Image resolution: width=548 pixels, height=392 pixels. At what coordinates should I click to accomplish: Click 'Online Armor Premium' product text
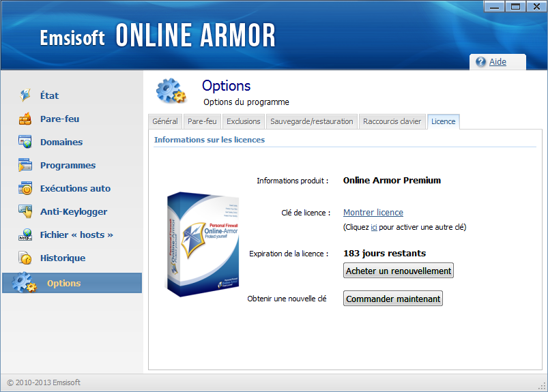pyautogui.click(x=392, y=180)
